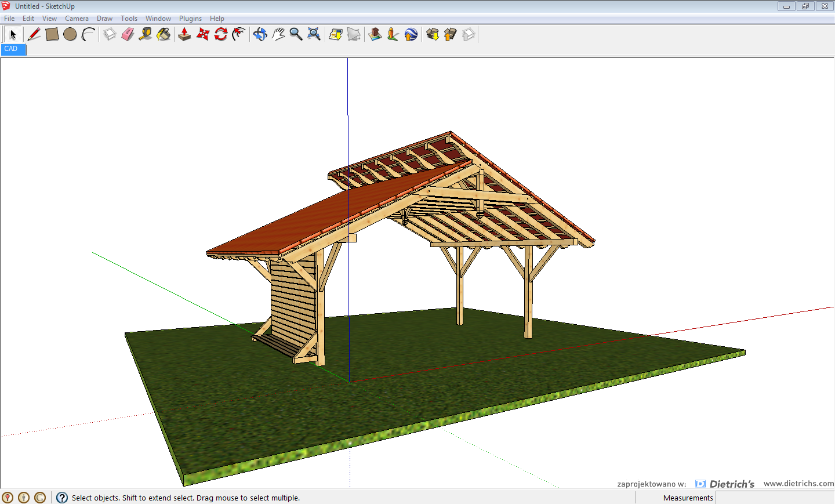Activate the Circle drawing tool
The width and height of the screenshot is (835, 504).
pyautogui.click(x=70, y=34)
